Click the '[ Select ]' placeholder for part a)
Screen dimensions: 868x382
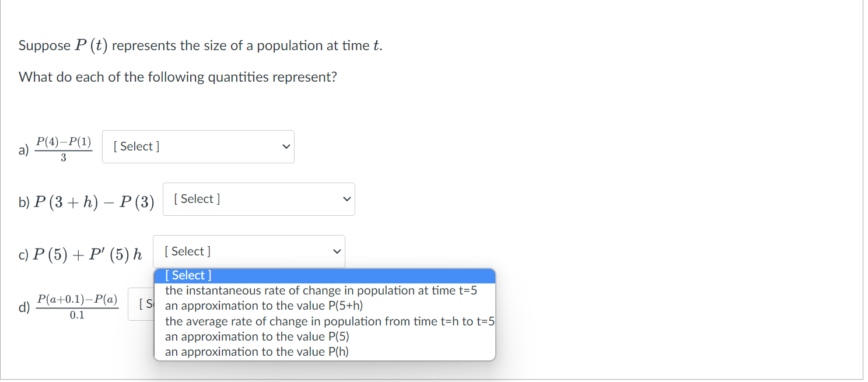point(135,146)
